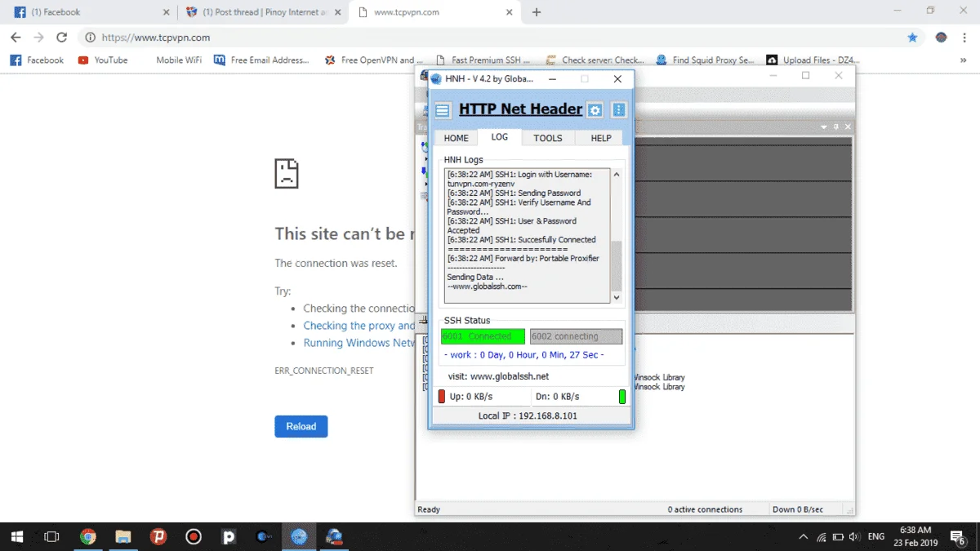Click the HNH log scrollbar down arrow
The width and height of the screenshot is (980, 551).
pyautogui.click(x=617, y=298)
